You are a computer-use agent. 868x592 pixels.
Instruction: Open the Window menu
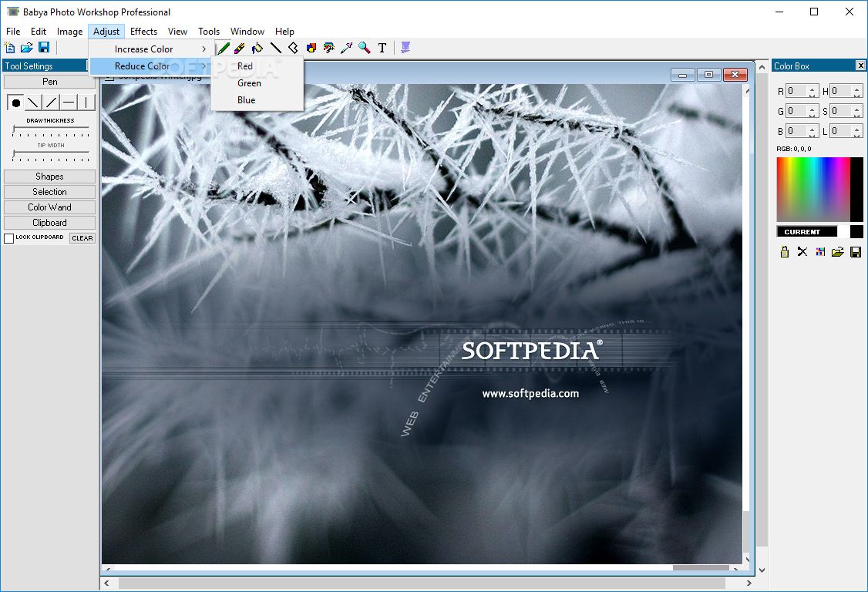pos(247,32)
